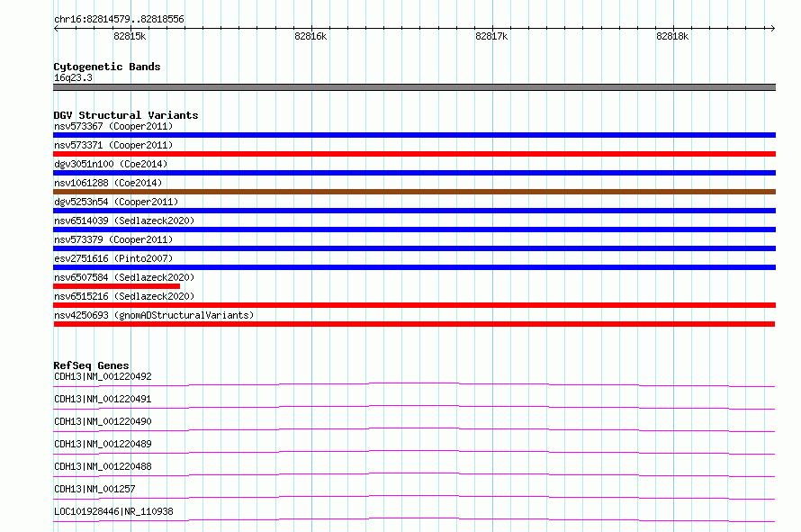Click the chr16:82814579..82818556 coordinate label

[119, 19]
